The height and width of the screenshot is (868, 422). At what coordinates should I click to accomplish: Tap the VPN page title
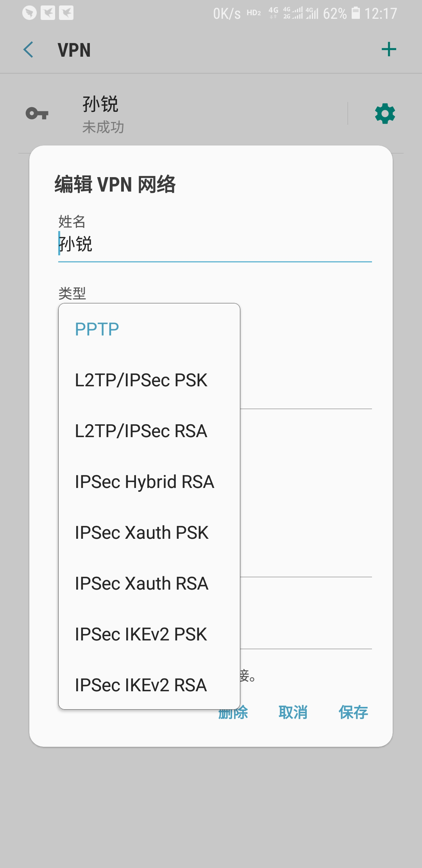point(74,50)
